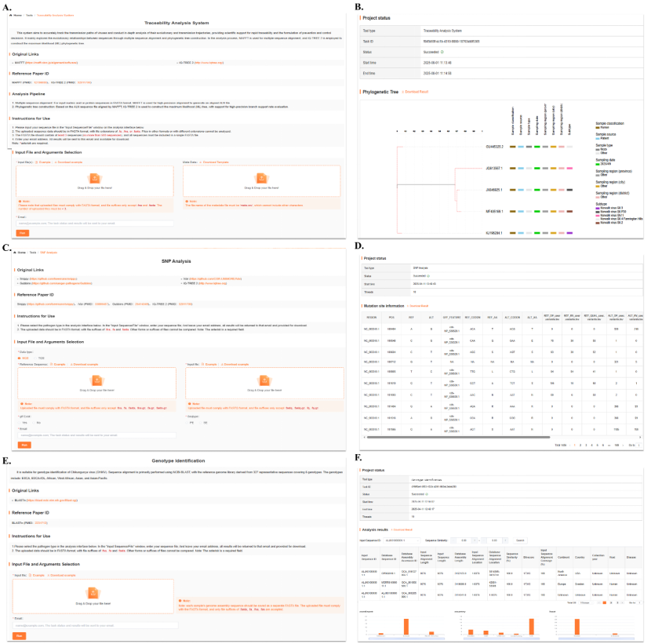This screenshot has width=651, height=644.
Task: Click the Email input field in SNP Analysis
Action: [x=94, y=434]
